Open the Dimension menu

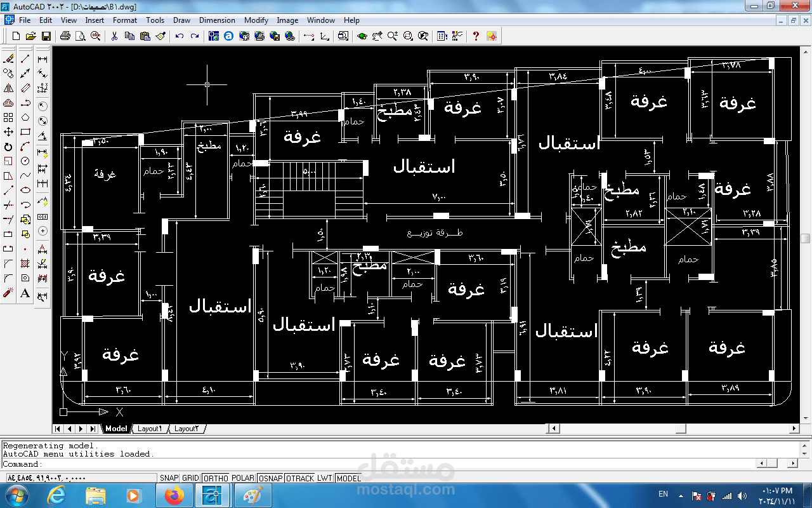(x=217, y=20)
